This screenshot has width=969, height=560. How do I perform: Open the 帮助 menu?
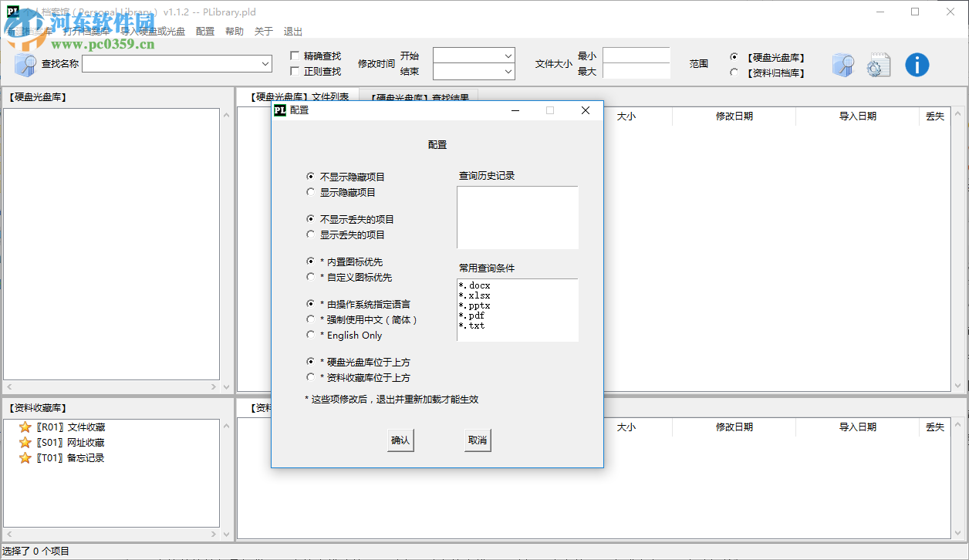[x=235, y=31]
